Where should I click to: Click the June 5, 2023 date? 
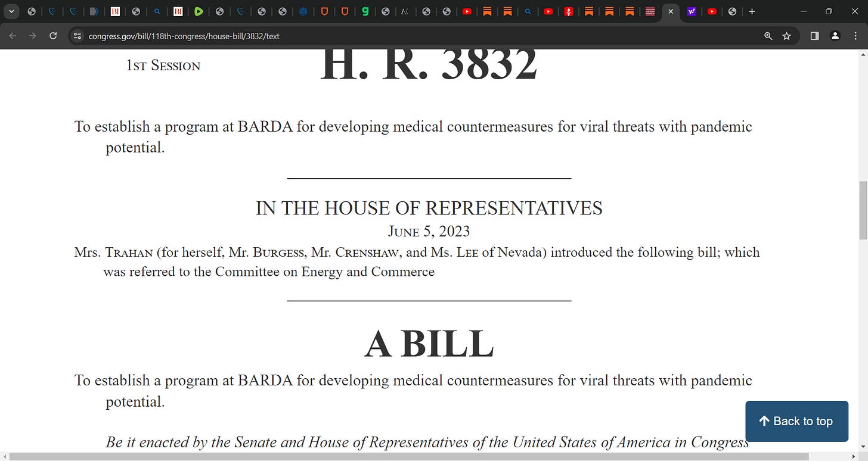click(429, 231)
